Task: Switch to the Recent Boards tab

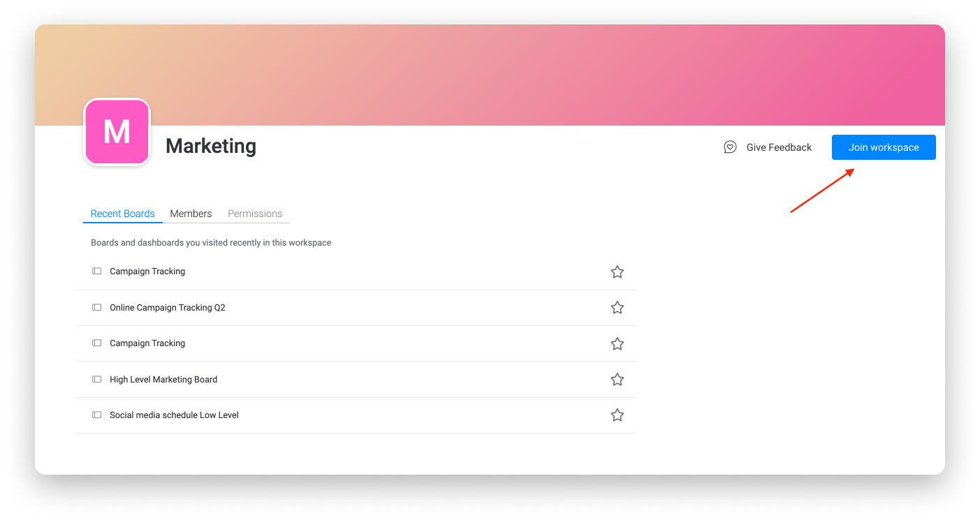Action: pyautogui.click(x=123, y=214)
